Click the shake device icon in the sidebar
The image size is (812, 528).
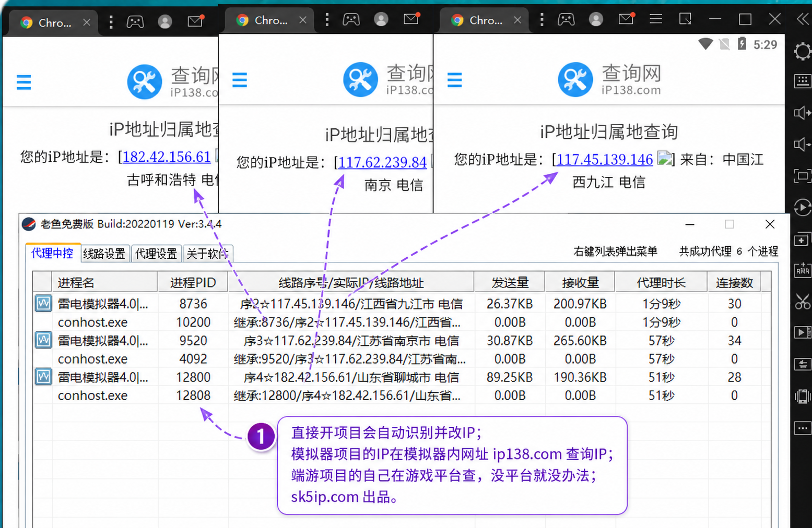coord(802,397)
